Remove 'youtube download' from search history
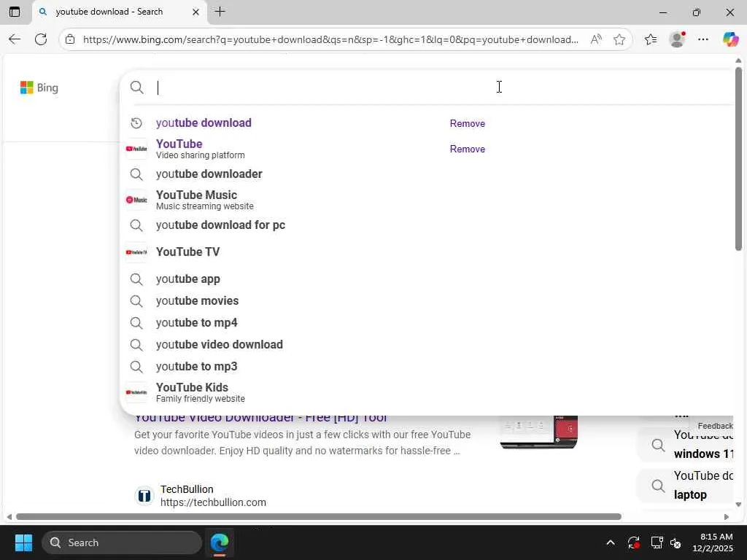The image size is (747, 560). pos(468,123)
